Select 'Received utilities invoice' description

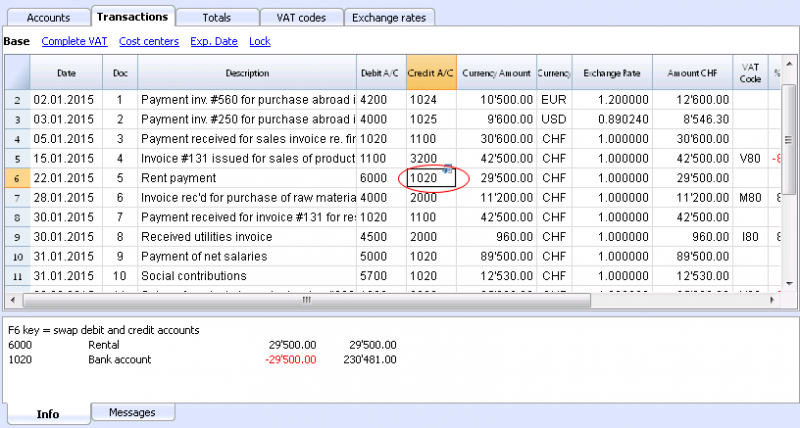tap(247, 237)
